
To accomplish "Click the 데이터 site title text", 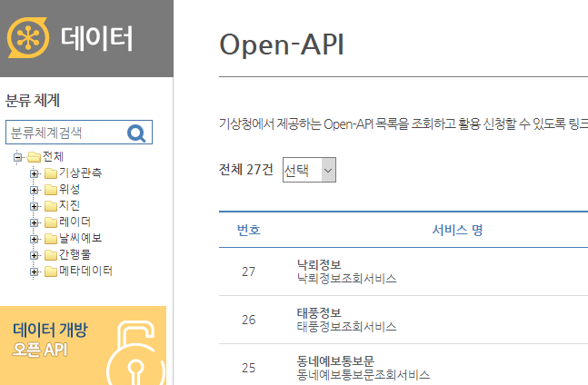I will click(96, 38).
